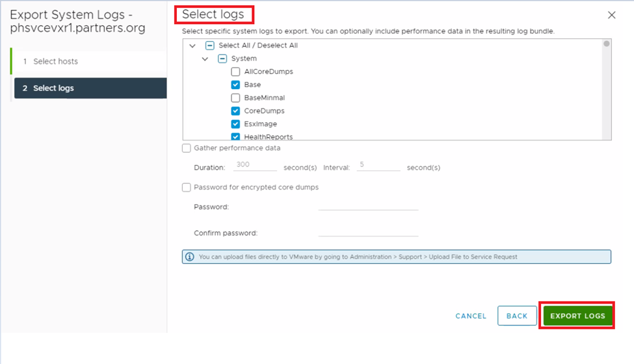Close the Export System Logs dialog

[x=611, y=15]
